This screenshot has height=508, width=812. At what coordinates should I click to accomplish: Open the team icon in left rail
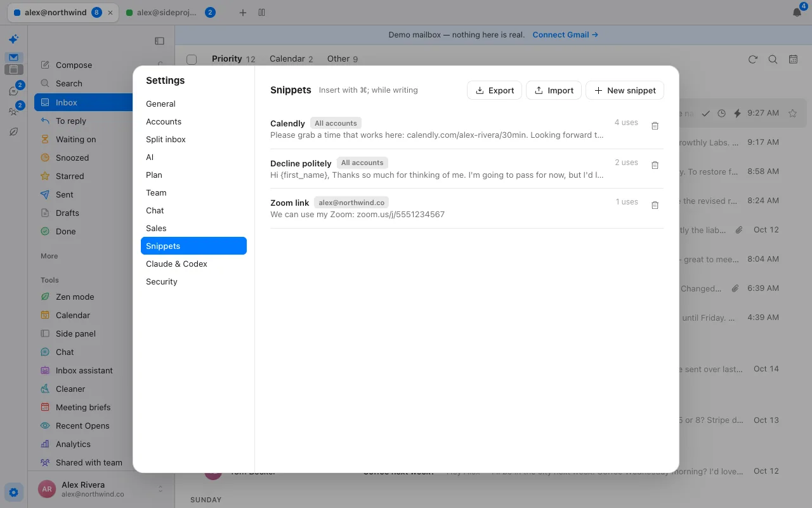point(13,111)
